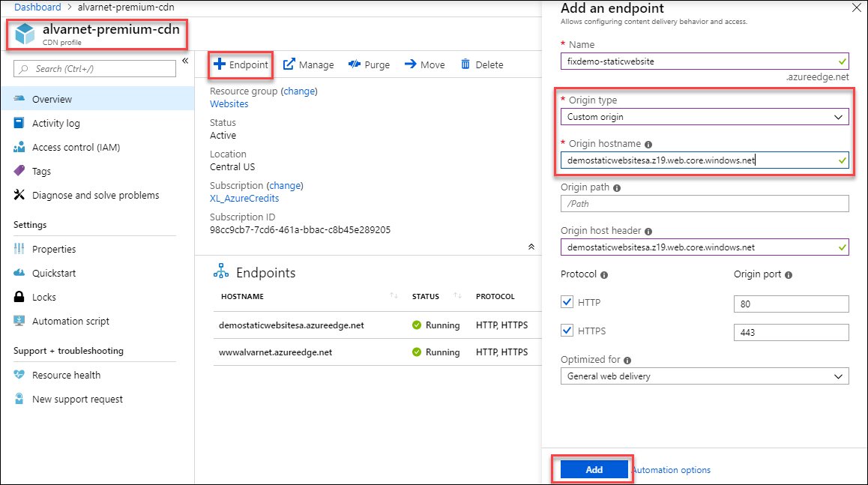This screenshot has width=868, height=485.
Task: Focus the Search (Ctrl+/) box
Action: (x=94, y=69)
